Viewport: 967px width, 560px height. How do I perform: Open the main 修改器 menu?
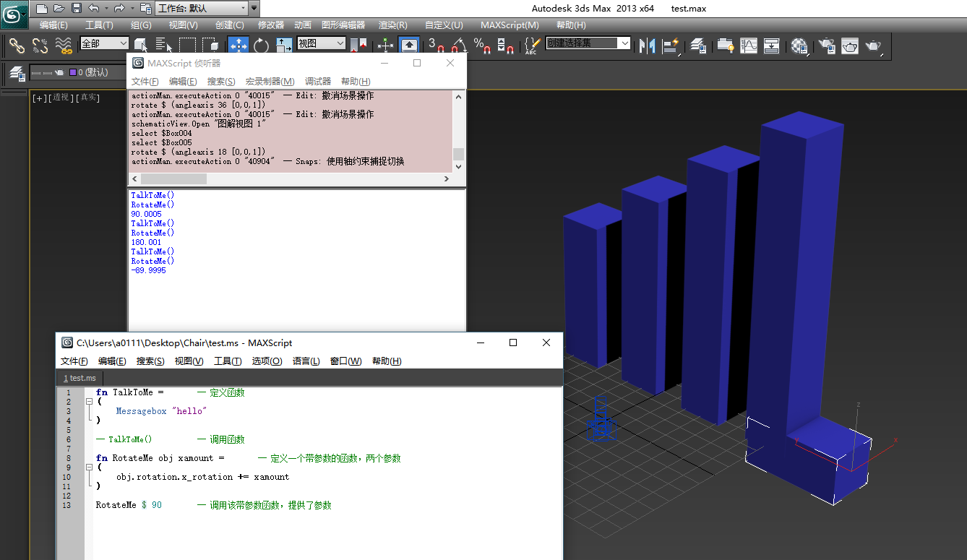pyautogui.click(x=271, y=25)
